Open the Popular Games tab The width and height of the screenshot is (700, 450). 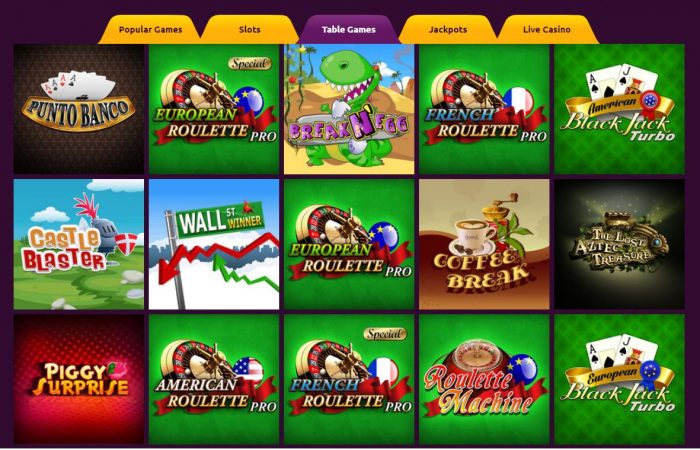point(150,30)
